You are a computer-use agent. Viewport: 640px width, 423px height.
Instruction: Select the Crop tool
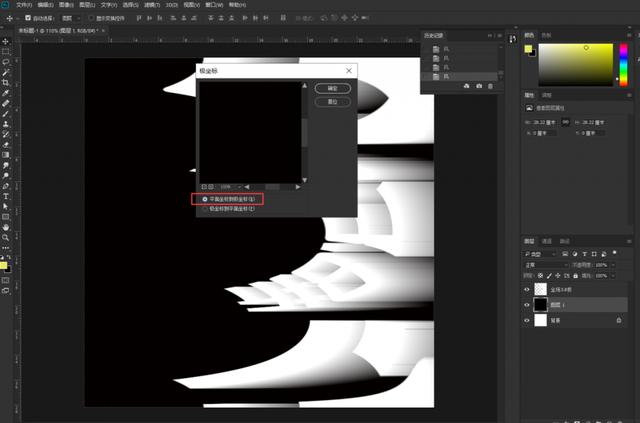6,81
